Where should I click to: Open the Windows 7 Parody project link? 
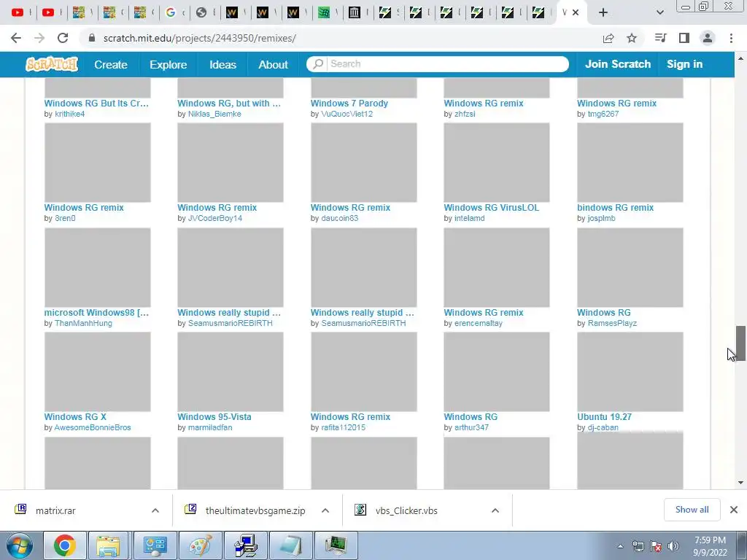(349, 104)
